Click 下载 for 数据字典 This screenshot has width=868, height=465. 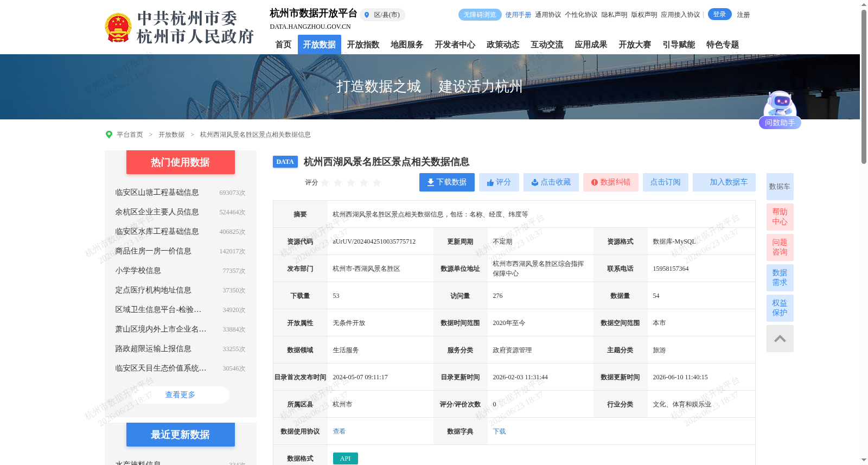(499, 431)
